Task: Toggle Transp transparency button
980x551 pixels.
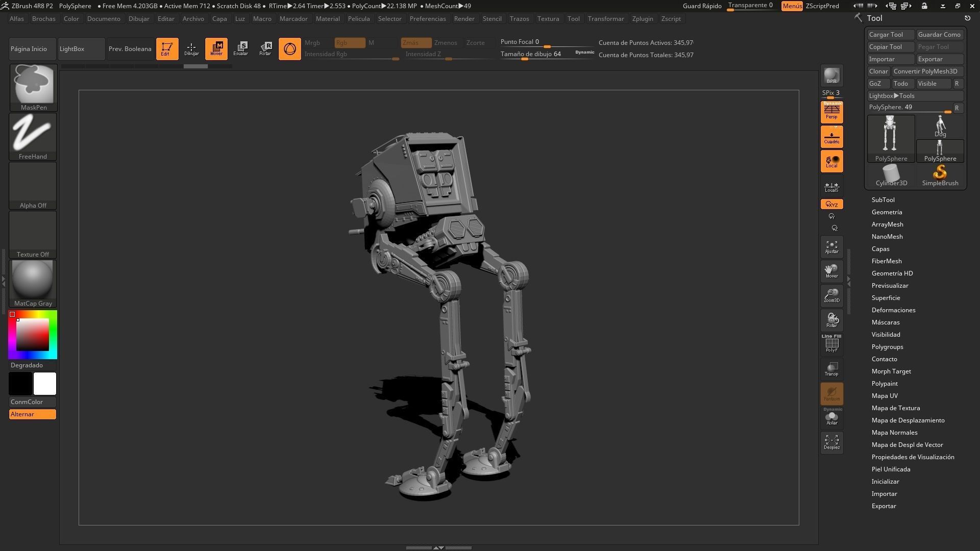Action: pyautogui.click(x=831, y=369)
